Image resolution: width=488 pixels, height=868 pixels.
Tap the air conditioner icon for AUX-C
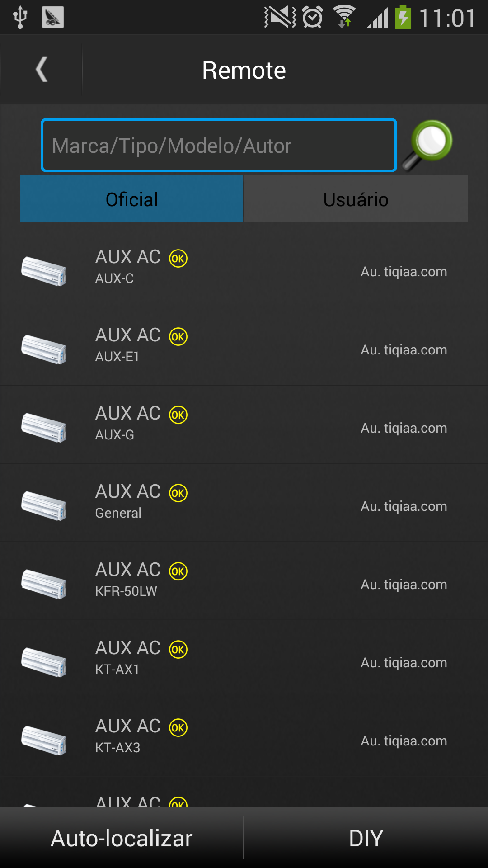tap(44, 270)
